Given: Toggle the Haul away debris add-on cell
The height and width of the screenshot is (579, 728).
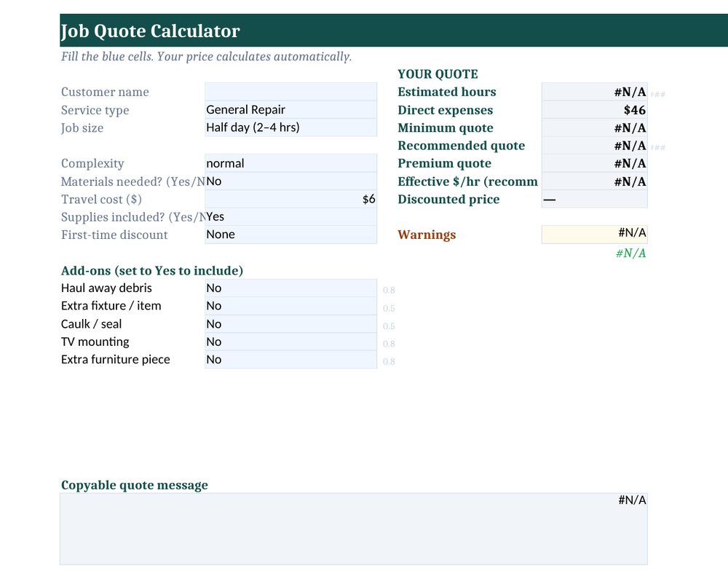Looking at the screenshot, I should click(290, 288).
